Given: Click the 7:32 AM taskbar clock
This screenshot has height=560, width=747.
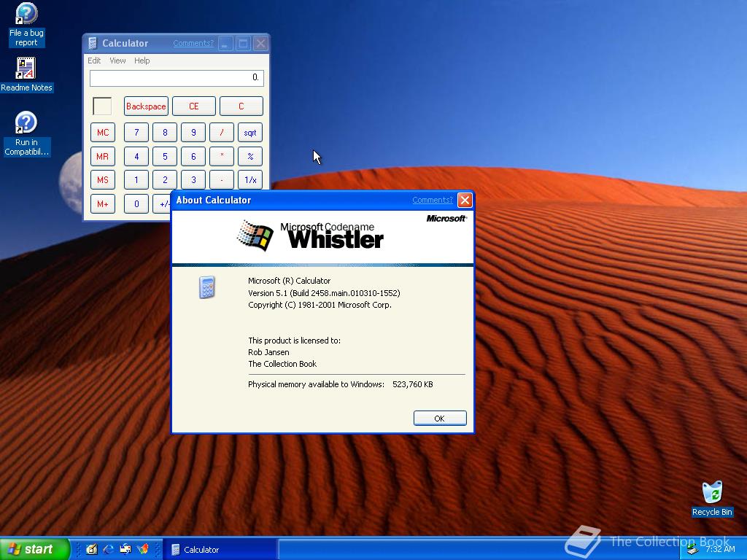Looking at the screenshot, I should [720, 549].
